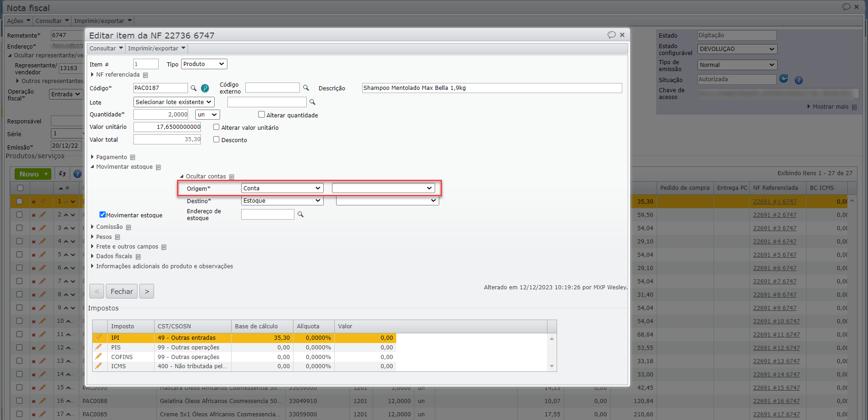868x420 pixels.
Task: Expand the Pagamento section
Action: click(x=111, y=157)
